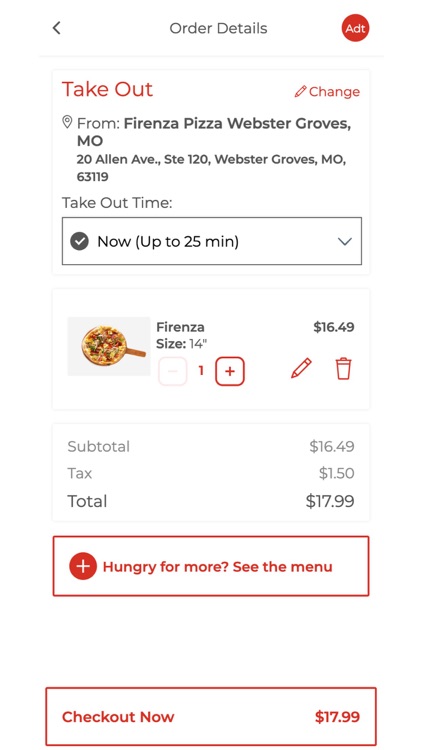Open dropdown chevron for take out time
The width and height of the screenshot is (422, 750).
(345, 242)
